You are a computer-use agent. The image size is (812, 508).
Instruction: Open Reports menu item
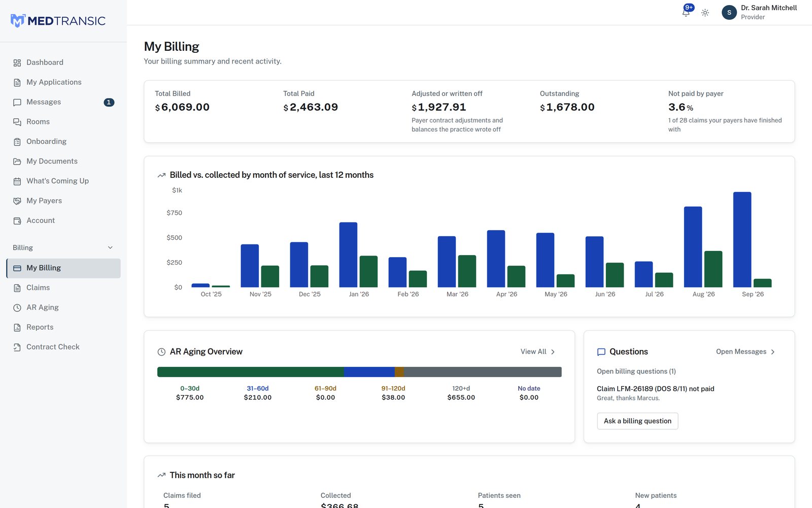coord(63,328)
